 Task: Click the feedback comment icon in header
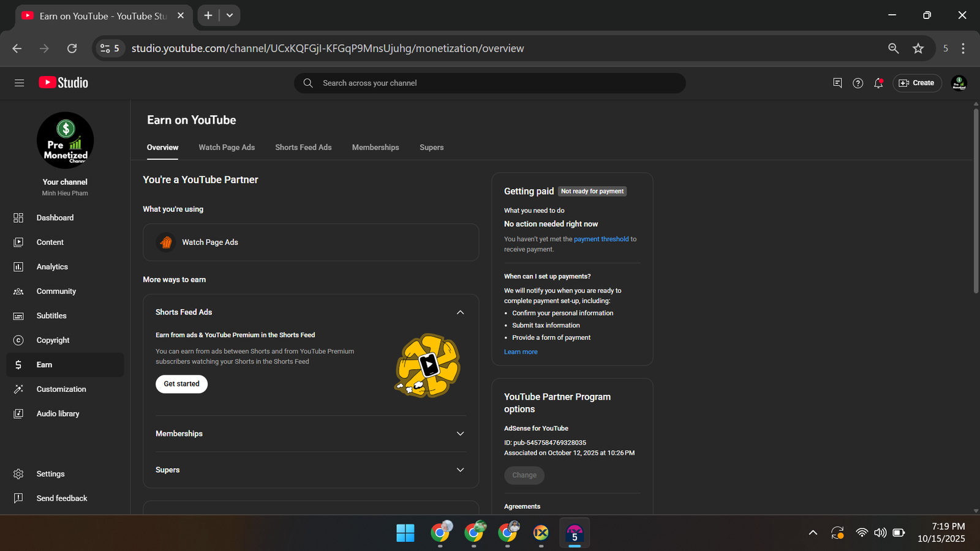[837, 83]
